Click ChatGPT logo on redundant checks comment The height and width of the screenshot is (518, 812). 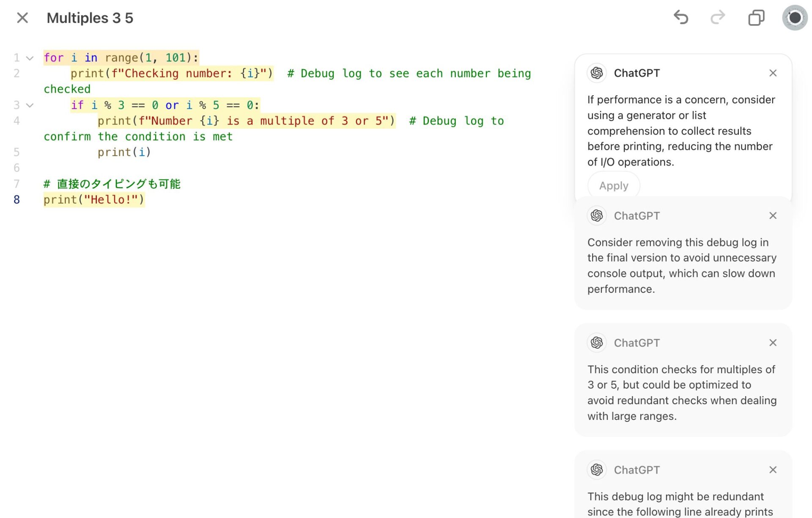pyautogui.click(x=597, y=343)
